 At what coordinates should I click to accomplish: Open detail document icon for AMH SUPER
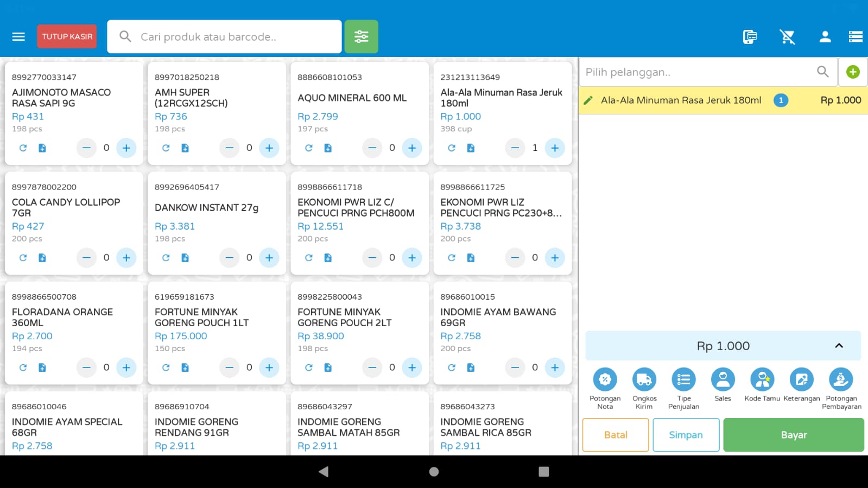[185, 148]
